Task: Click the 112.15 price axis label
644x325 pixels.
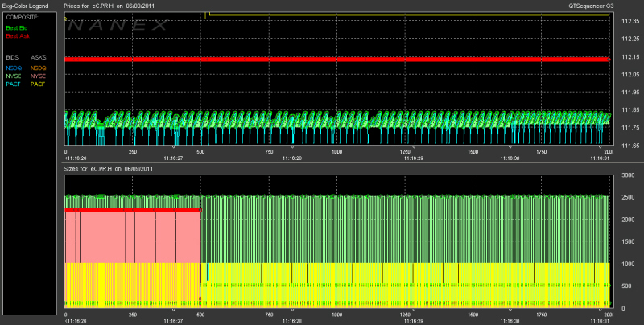Action: coord(630,56)
